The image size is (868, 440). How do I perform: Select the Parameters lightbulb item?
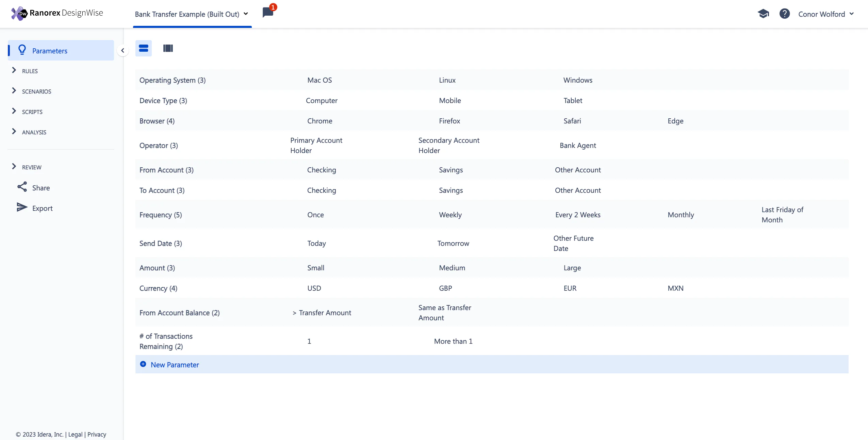(61, 50)
